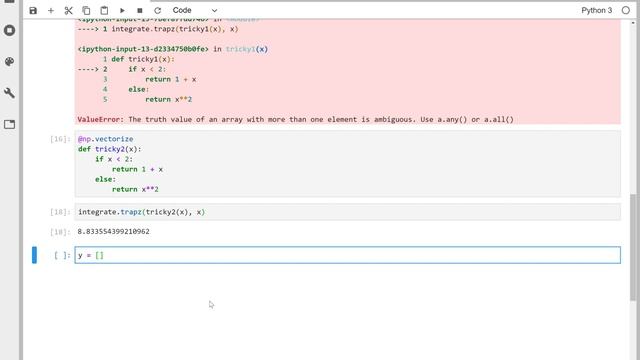Viewport: 640px width, 360px height.
Task: Click the [16] cell prompt label
Action: 60,139
